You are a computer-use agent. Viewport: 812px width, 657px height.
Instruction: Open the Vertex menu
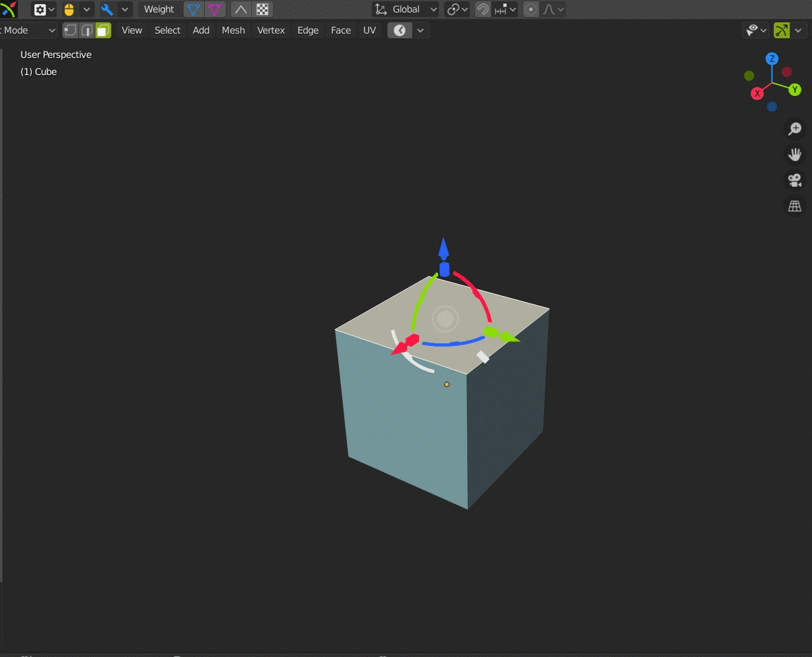[x=270, y=30]
